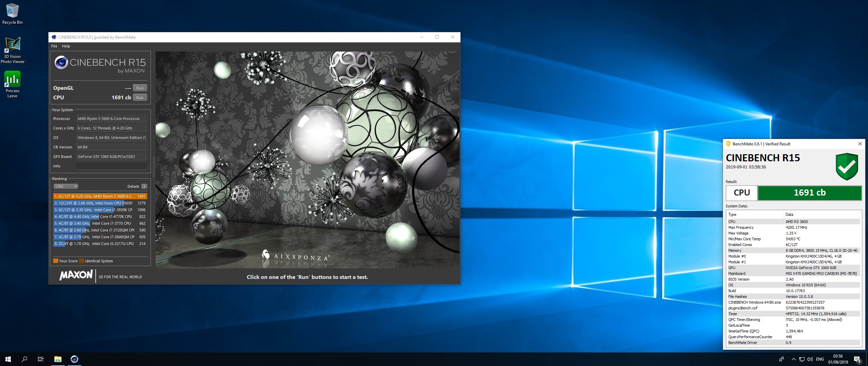Screen dimensions: 868x366
Task: Open the volume speaker tray icon
Action: [810, 359]
